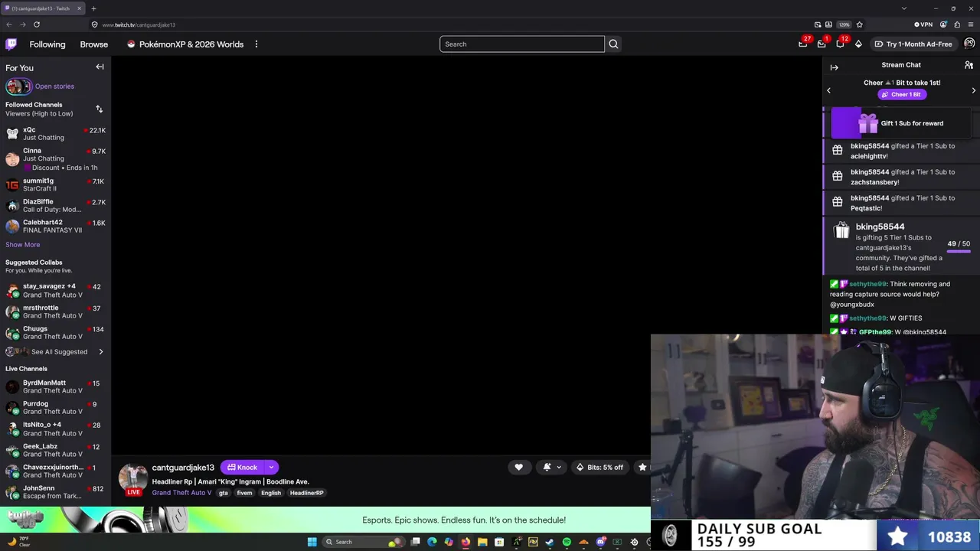Open the inbox with 1 notification
The width and height of the screenshot is (980, 551).
click(x=822, y=44)
